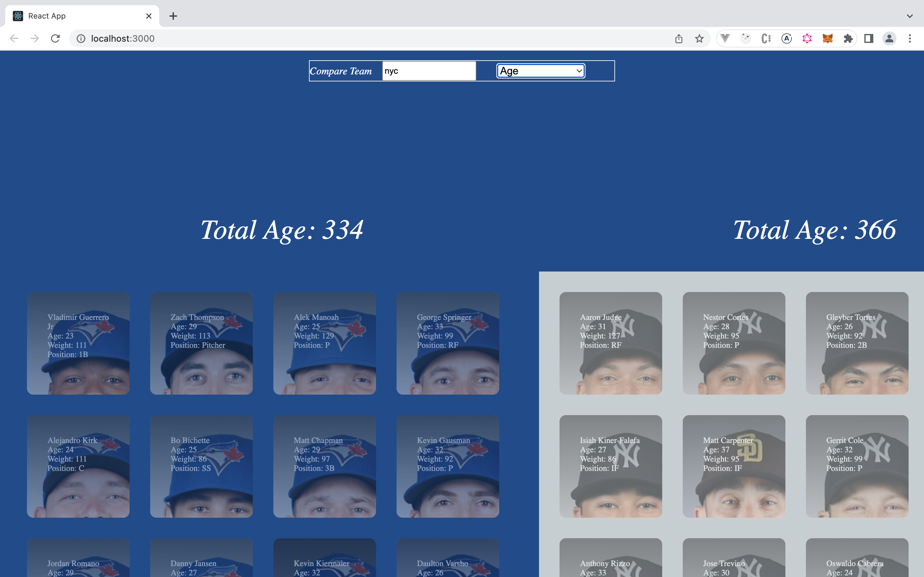
Task: Open the Apollo Client devtools extension
Action: [787, 38]
